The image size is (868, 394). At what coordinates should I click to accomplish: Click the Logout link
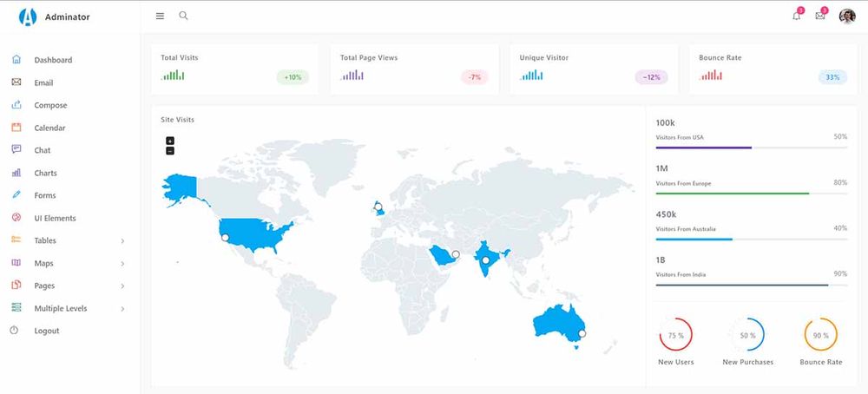[x=47, y=331]
